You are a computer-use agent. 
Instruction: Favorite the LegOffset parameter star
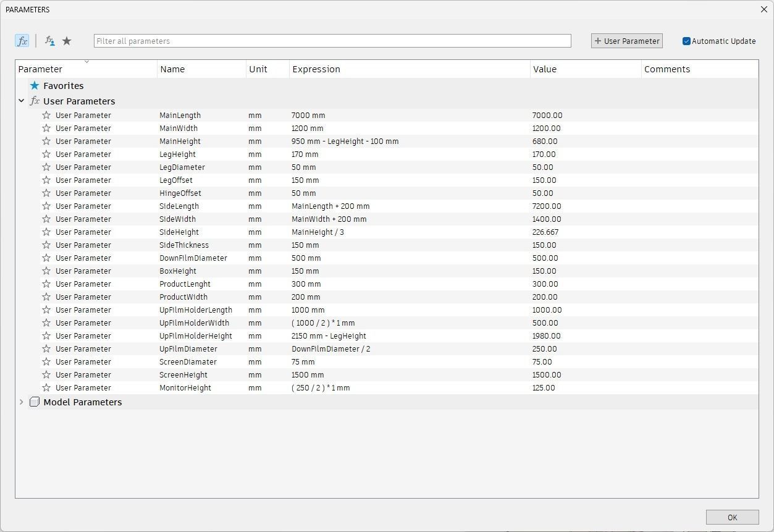pos(46,180)
